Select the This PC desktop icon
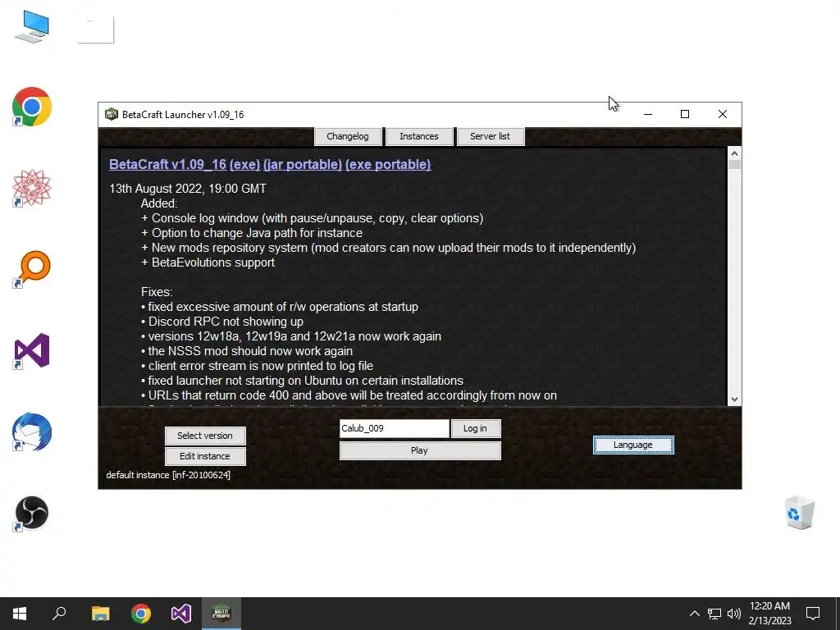840x630 pixels. click(32, 27)
